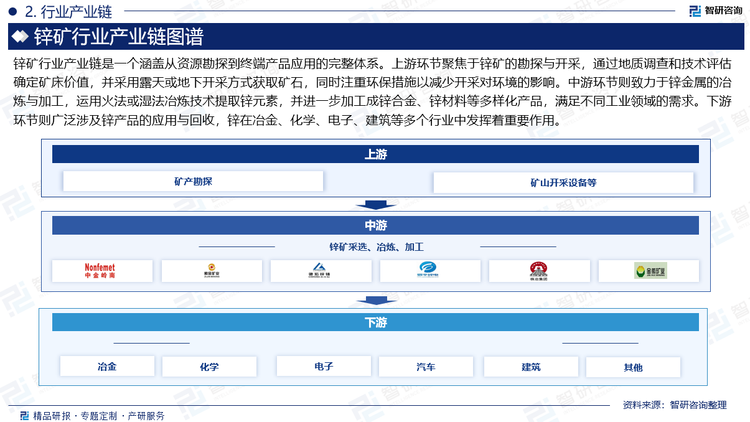Click the red-gold circular emblem mining company logo
750x422 pixels.
[211, 271]
